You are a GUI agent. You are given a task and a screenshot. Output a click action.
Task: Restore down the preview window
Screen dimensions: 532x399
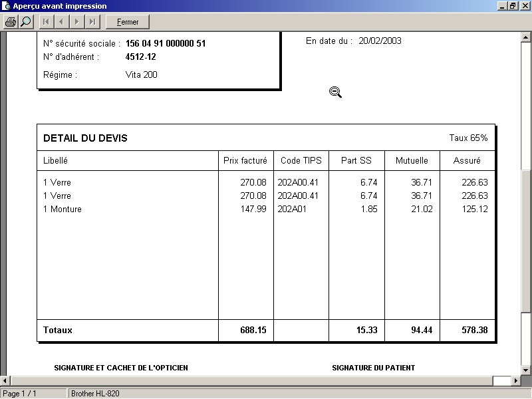click(513, 6)
